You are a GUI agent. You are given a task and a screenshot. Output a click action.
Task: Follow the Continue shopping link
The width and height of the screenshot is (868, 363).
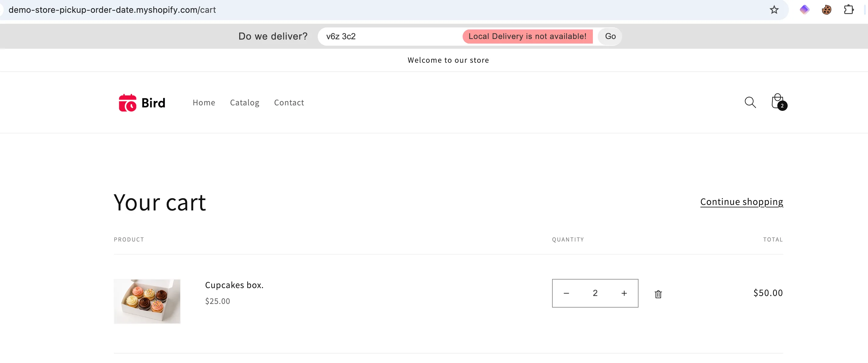point(741,202)
